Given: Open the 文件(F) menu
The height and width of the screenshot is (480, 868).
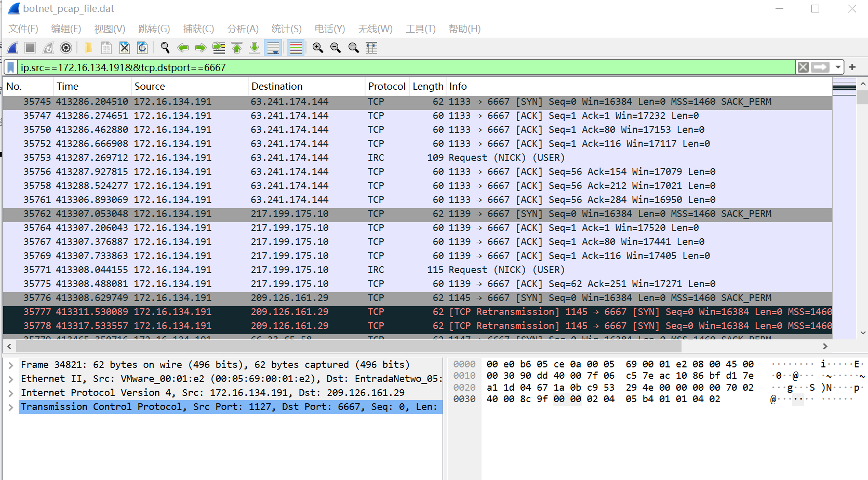Looking at the screenshot, I should click(23, 29).
